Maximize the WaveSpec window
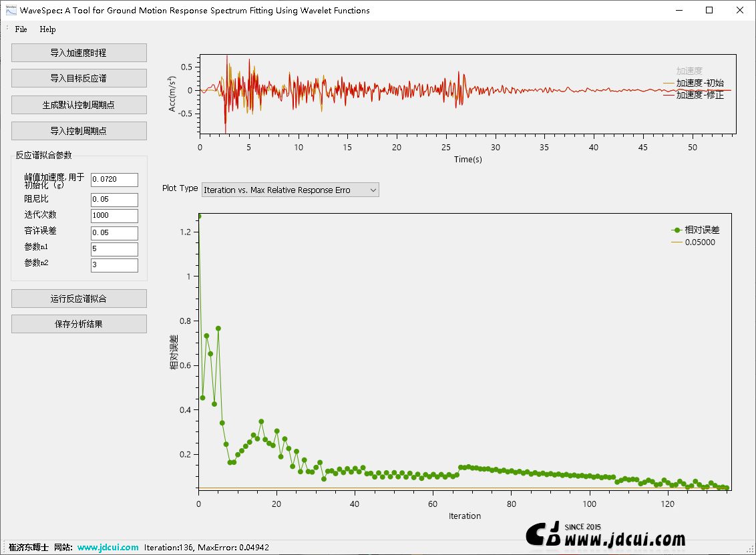 click(709, 10)
